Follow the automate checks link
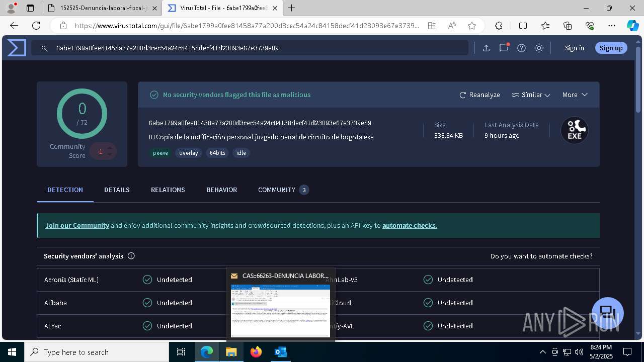644x362 pixels. click(410, 225)
